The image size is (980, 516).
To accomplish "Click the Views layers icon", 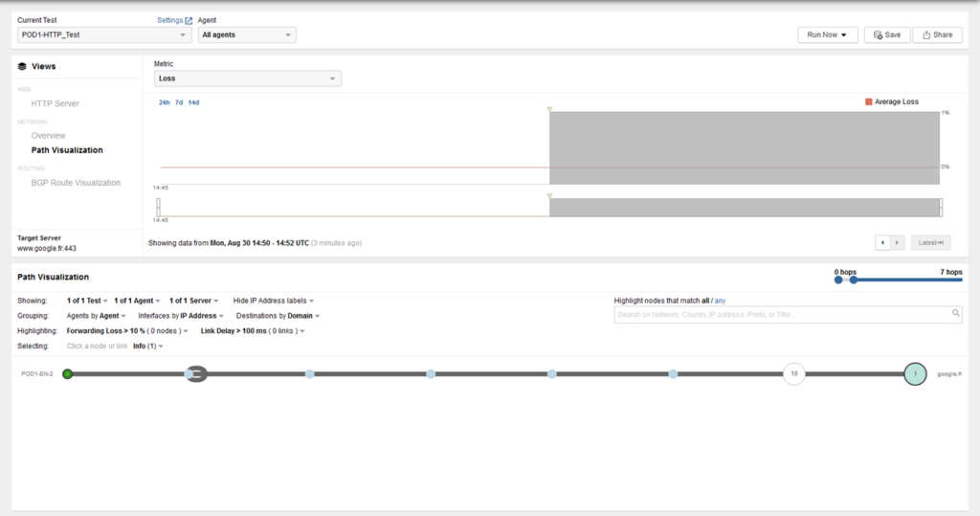I will point(22,67).
